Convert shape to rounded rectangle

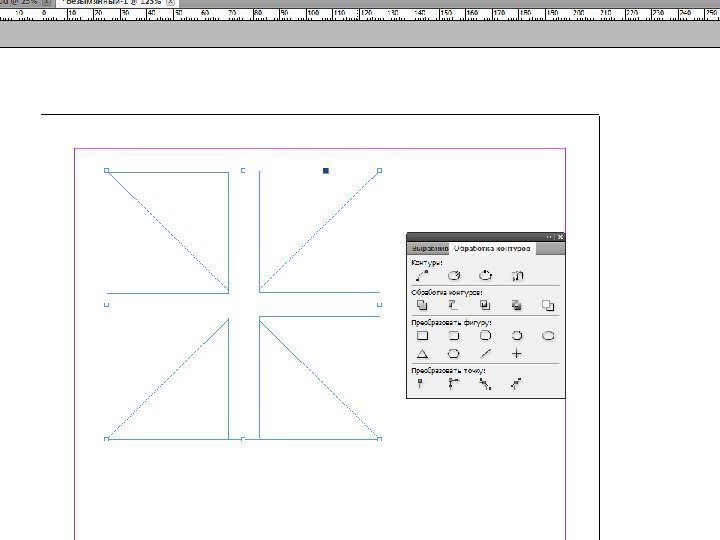click(454, 336)
